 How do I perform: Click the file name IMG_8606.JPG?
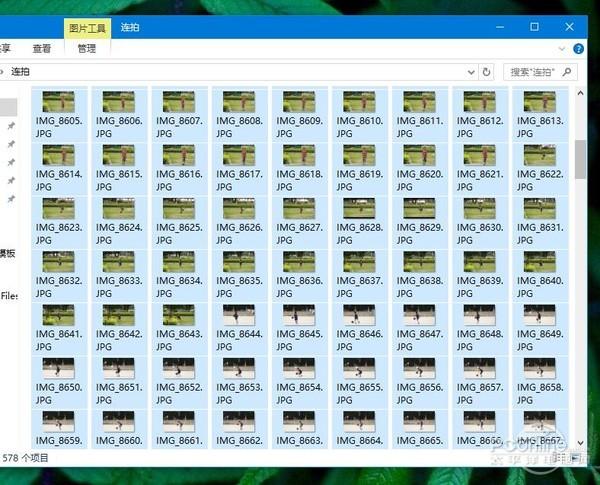(119, 127)
